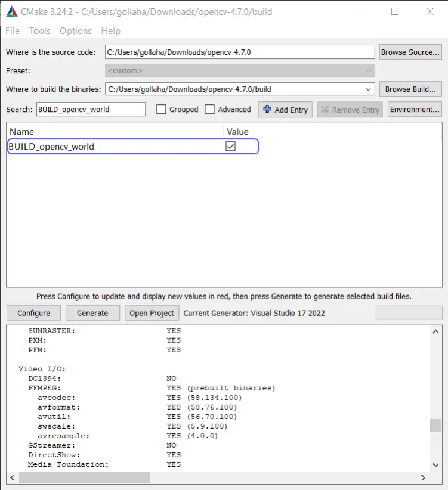Maximize the CMake window
The image size is (448, 490).
coord(395,11)
